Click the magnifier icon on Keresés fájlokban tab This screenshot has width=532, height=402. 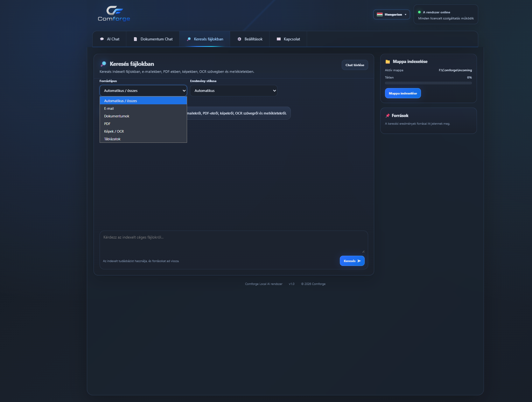[189, 39]
